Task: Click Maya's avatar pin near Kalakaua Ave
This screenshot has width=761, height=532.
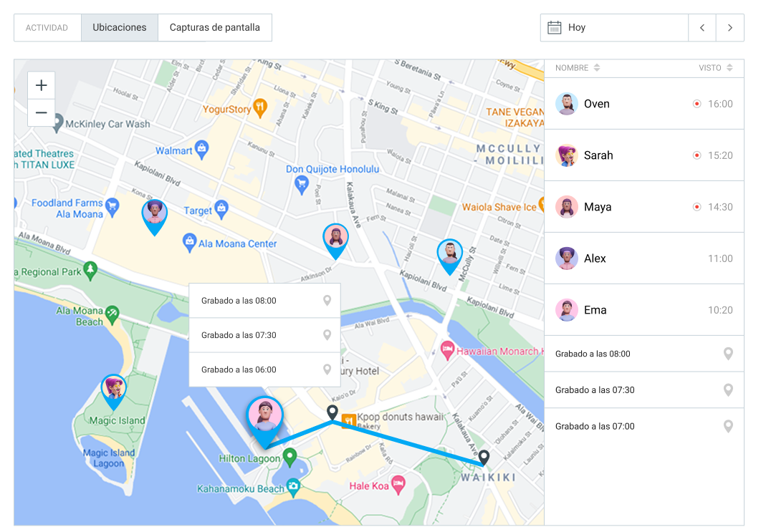Action: pos(335,241)
